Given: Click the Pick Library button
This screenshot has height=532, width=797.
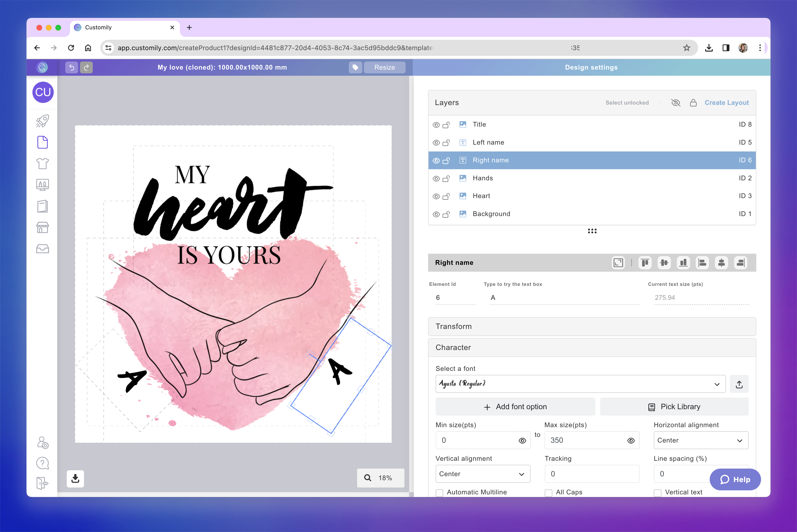Looking at the screenshot, I should [674, 407].
